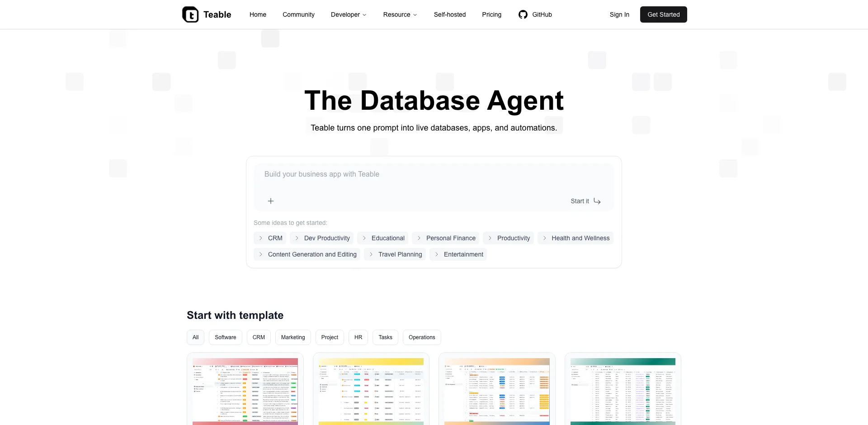The width and height of the screenshot is (868, 425).
Task: Filter templates by Operations
Action: tap(421, 337)
